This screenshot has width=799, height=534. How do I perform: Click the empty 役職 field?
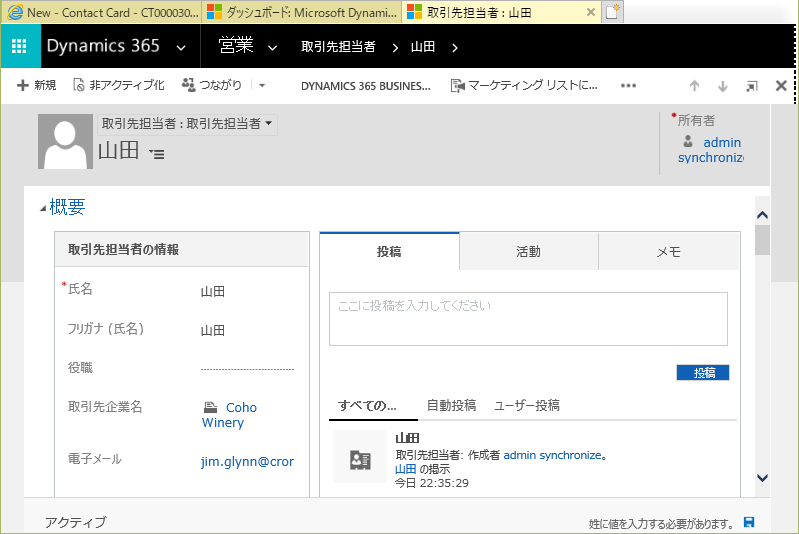click(x=248, y=368)
